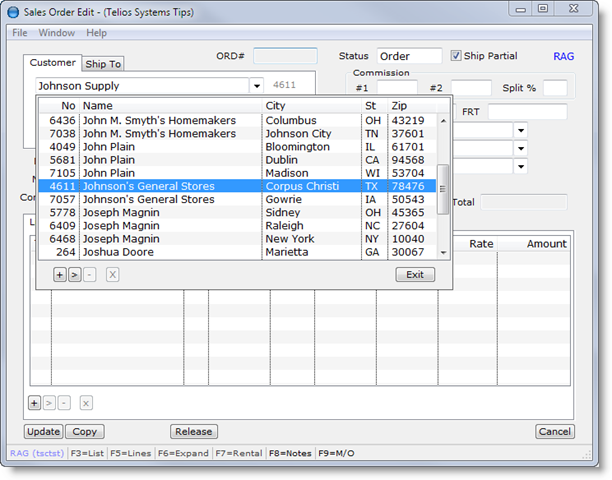
Task: Click the bottom X button below line grid
Action: pyautogui.click(x=86, y=402)
